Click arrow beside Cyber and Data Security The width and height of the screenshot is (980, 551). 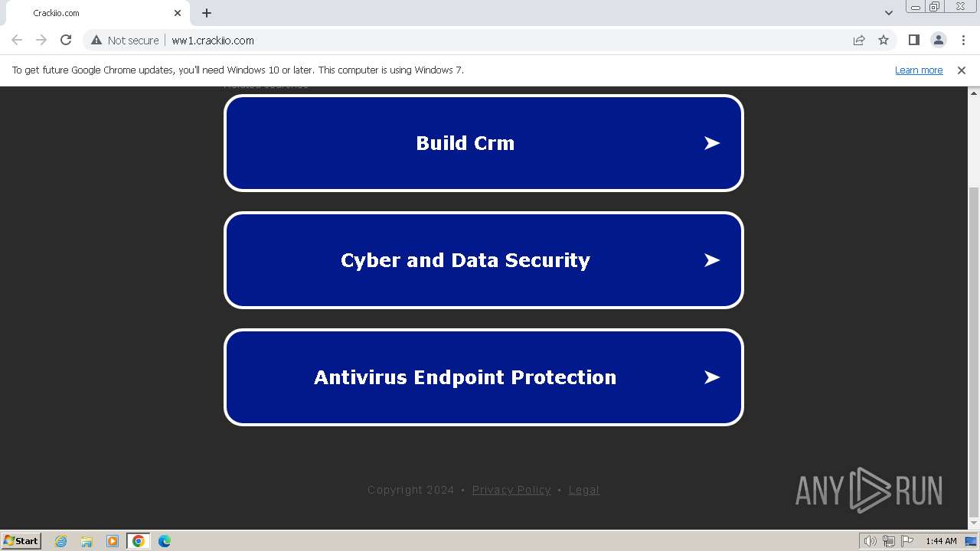pos(712,260)
